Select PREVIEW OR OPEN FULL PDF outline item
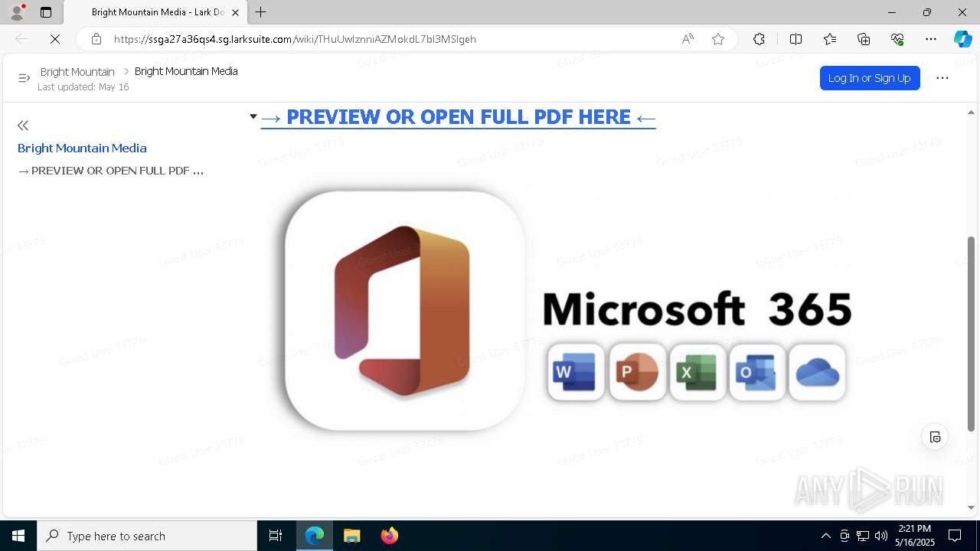Screen dimensions: 980x551 click(110, 171)
